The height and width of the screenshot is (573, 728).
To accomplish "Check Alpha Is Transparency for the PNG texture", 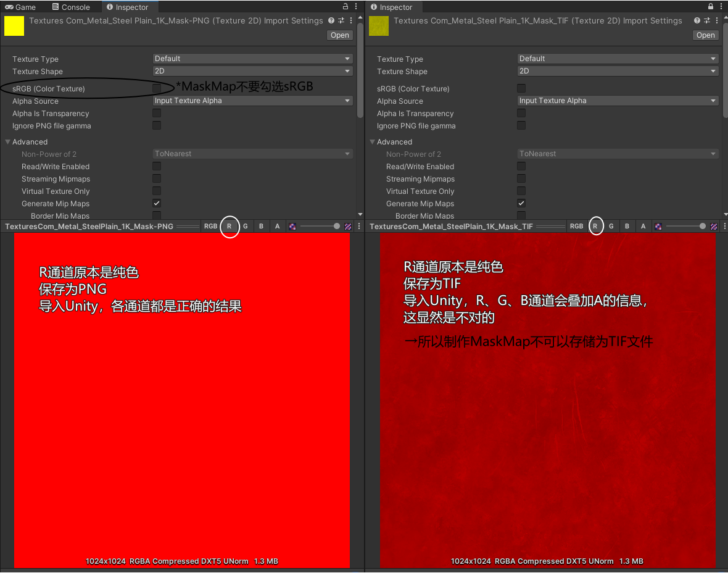I will click(x=157, y=113).
